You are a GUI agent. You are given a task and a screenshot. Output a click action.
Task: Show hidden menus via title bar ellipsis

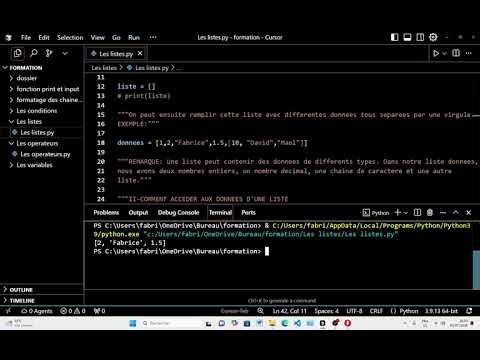tap(153, 37)
